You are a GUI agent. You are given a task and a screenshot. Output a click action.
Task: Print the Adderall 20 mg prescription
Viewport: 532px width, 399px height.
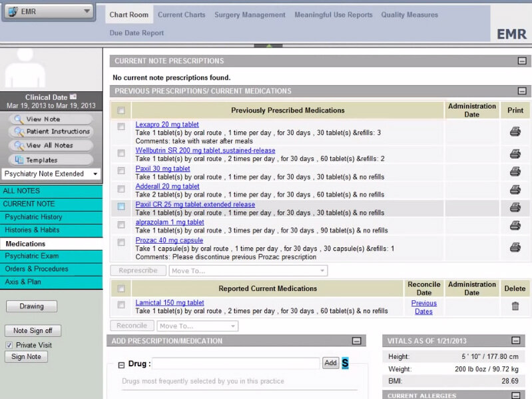tap(515, 190)
